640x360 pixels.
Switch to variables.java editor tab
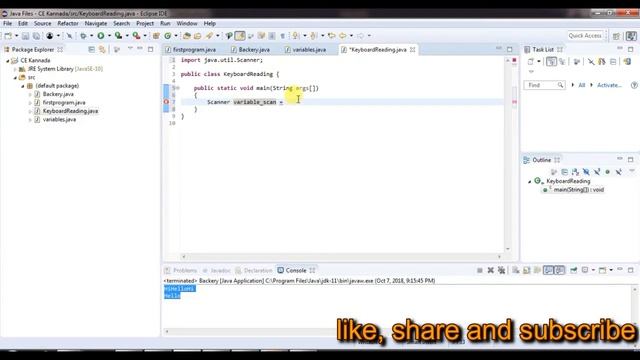306,49
